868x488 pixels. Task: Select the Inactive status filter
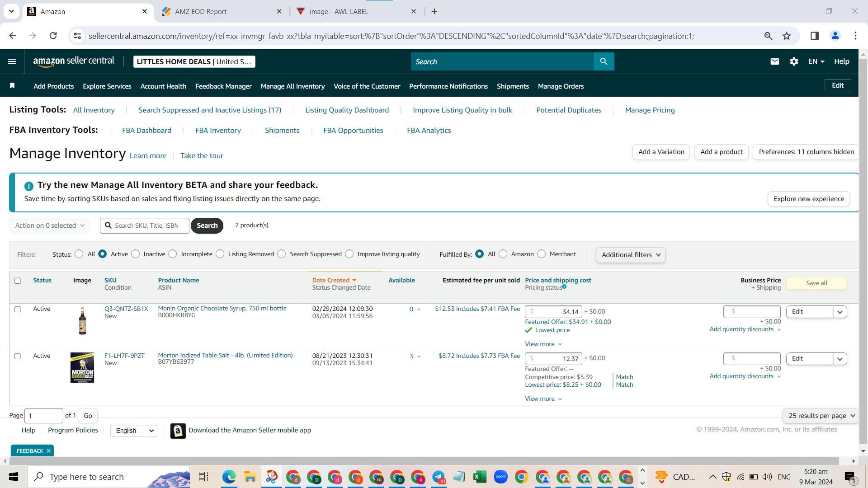pyautogui.click(x=136, y=254)
